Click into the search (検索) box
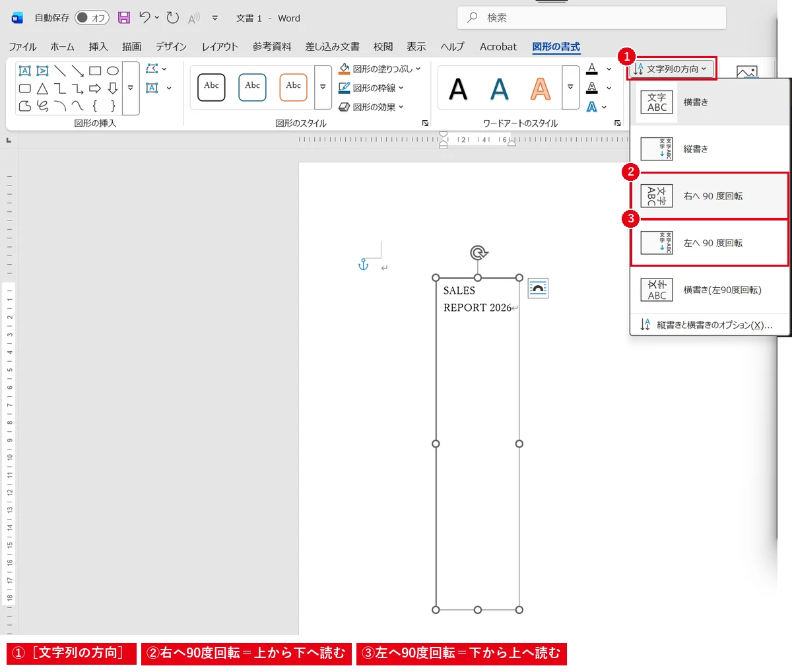Screen dimensions: 792x672 (x=591, y=18)
